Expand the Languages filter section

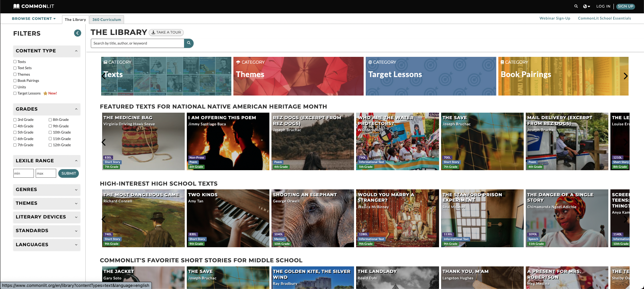click(x=47, y=245)
